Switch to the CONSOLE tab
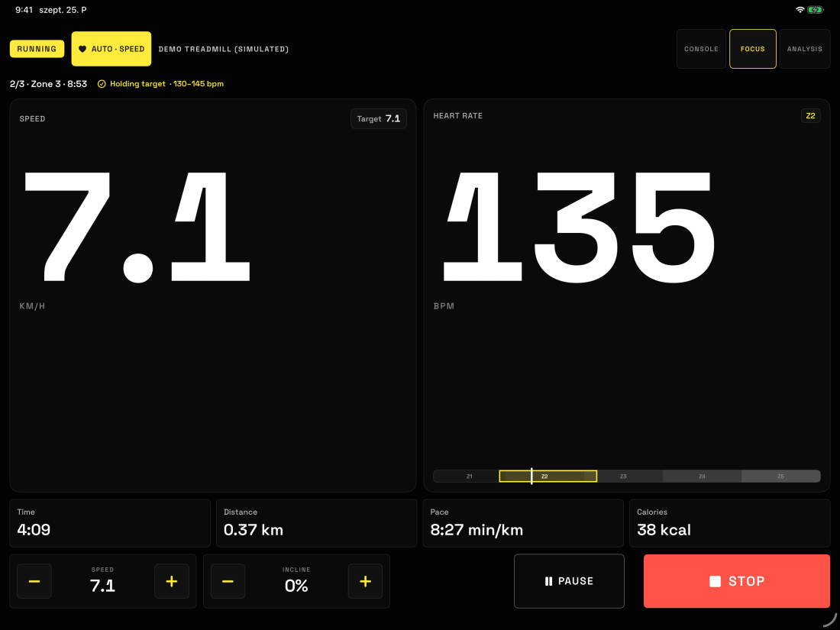 701,49
